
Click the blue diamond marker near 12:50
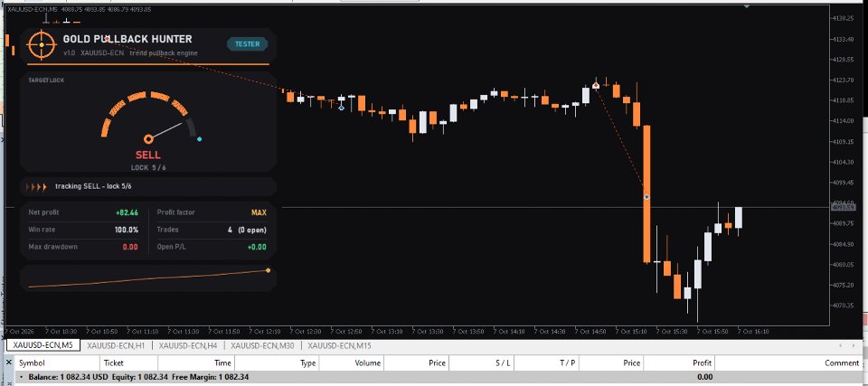click(x=341, y=108)
